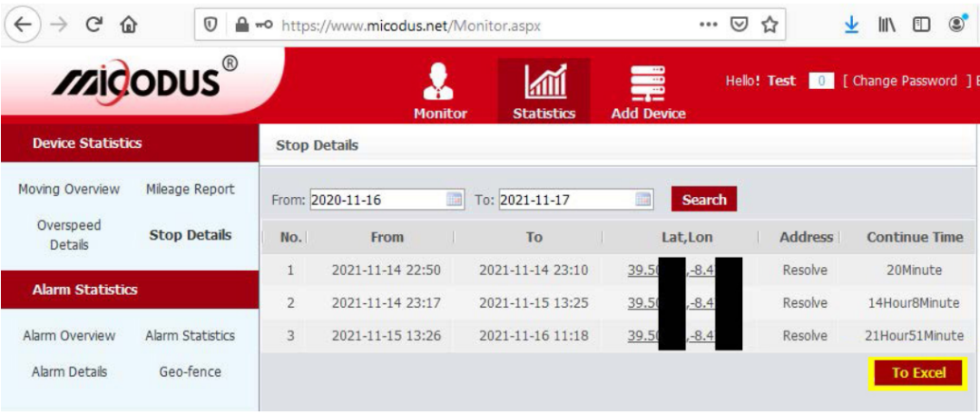The width and height of the screenshot is (980, 414).
Task: Open the Moving Overview report
Action: tap(69, 189)
